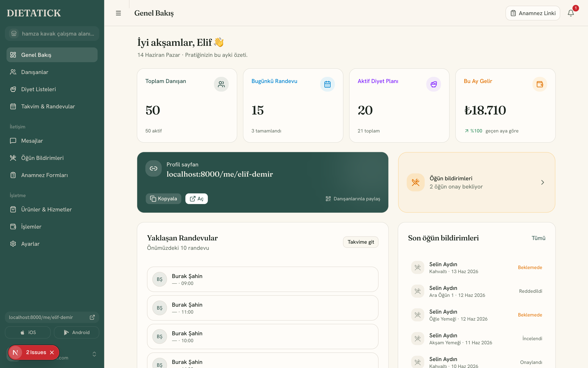Toggle the sidebar hamburger menu icon
Screen dimensions: 588x368
click(x=118, y=13)
